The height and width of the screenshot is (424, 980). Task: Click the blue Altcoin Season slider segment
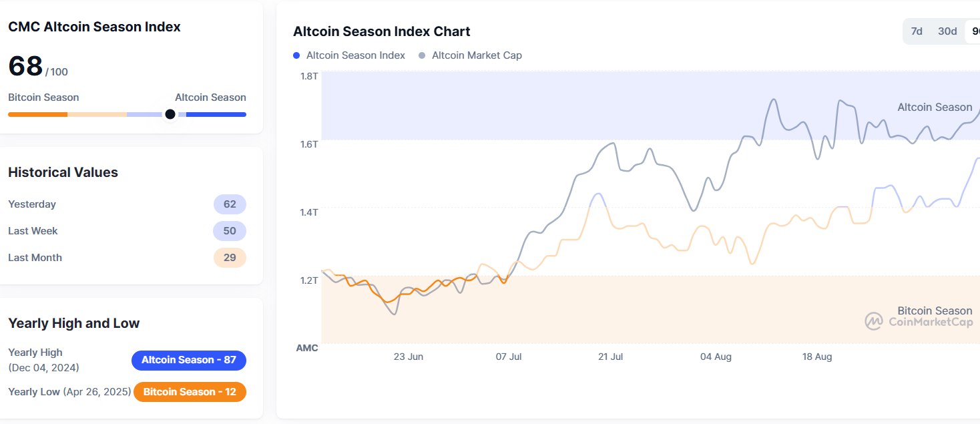(x=216, y=114)
